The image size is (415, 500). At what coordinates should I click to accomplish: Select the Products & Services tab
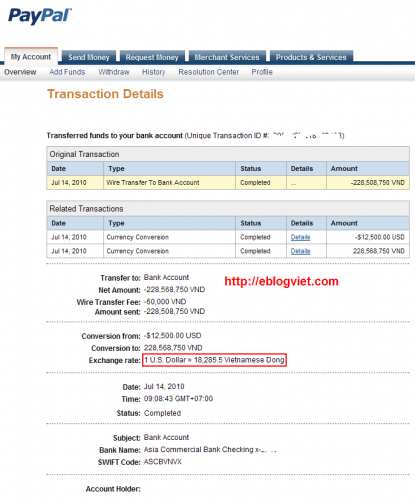[311, 57]
